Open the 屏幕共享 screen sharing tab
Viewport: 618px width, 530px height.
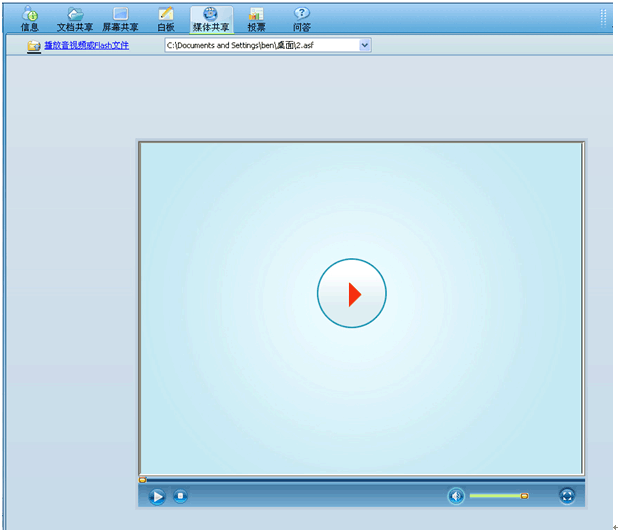(120, 19)
